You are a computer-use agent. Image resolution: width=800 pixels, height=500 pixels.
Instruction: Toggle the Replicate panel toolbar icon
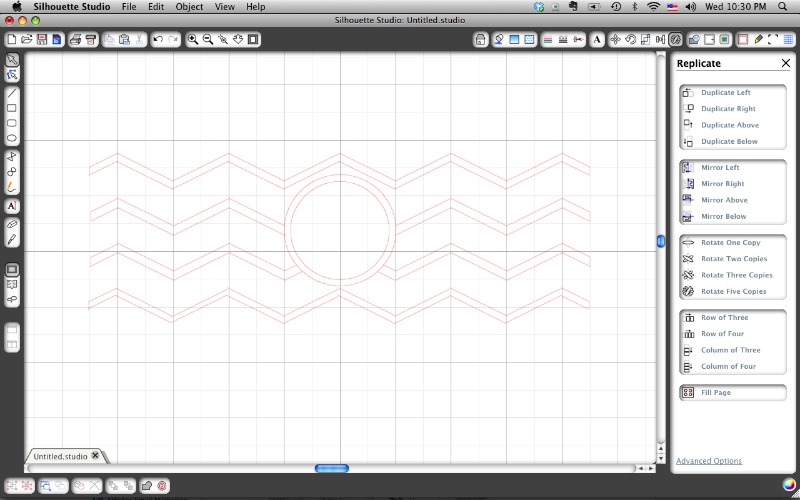(676, 40)
